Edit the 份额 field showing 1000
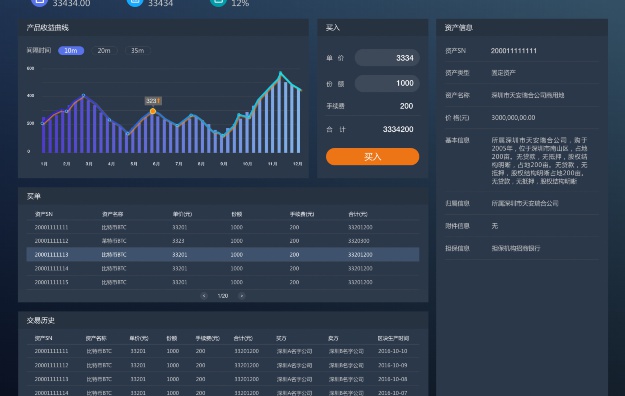Image resolution: width=625 pixels, height=396 pixels. (x=387, y=83)
